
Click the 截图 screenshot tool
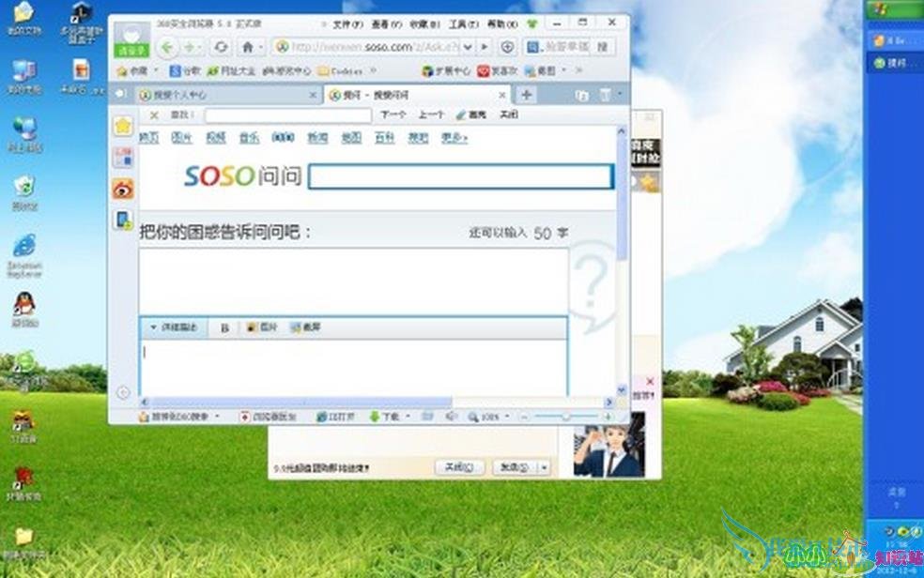tap(540, 71)
